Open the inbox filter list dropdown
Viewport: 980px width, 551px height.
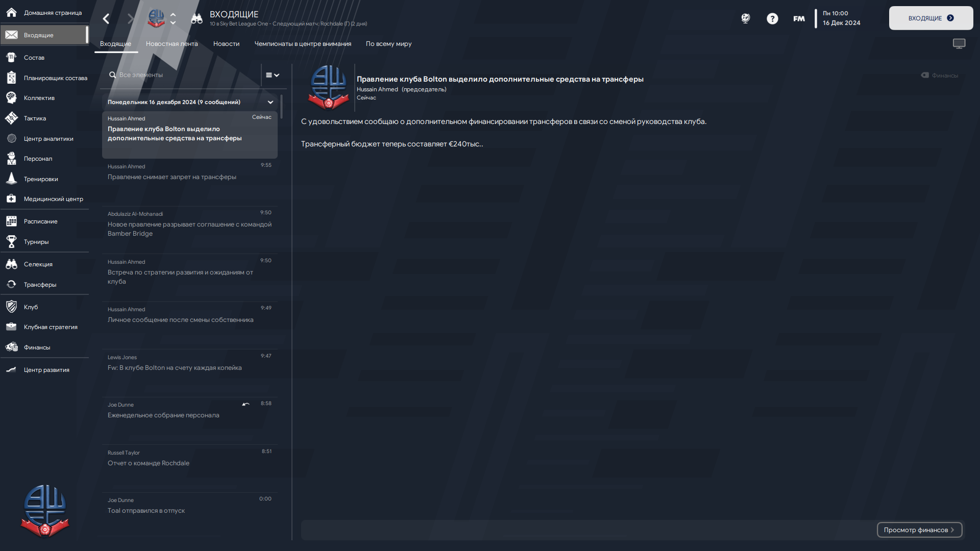coord(273,75)
